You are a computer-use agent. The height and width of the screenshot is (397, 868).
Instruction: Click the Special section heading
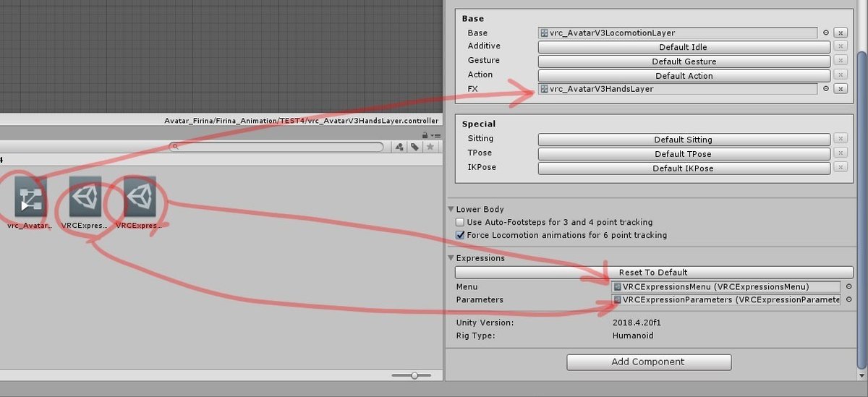tap(479, 124)
